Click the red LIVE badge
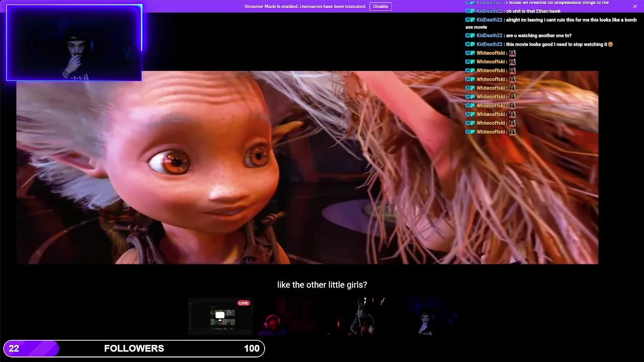Image resolution: width=644 pixels, height=362 pixels. tap(244, 303)
